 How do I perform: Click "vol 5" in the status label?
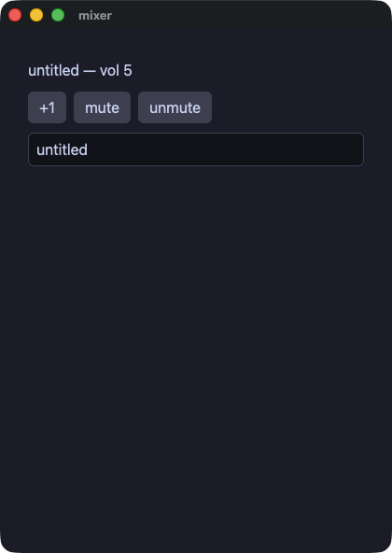116,71
